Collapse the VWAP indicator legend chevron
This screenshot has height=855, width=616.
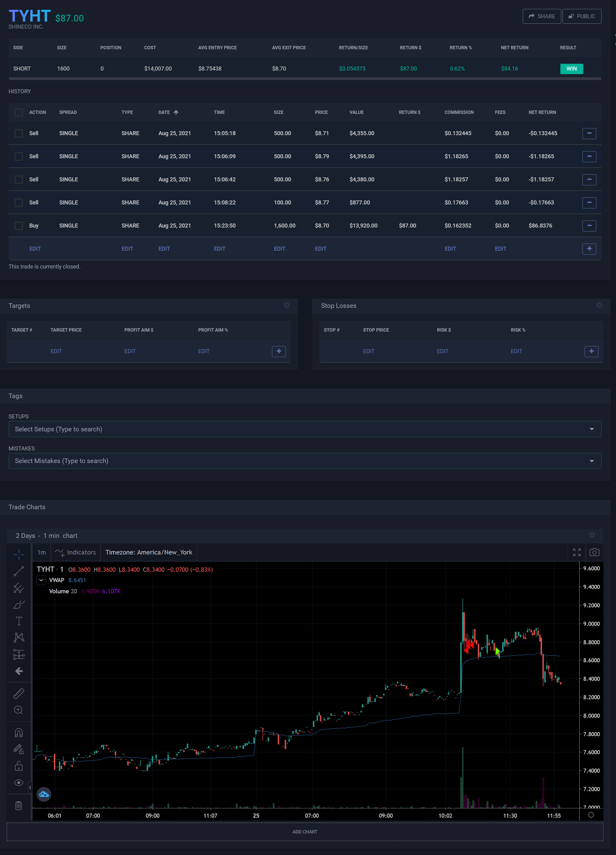click(42, 580)
